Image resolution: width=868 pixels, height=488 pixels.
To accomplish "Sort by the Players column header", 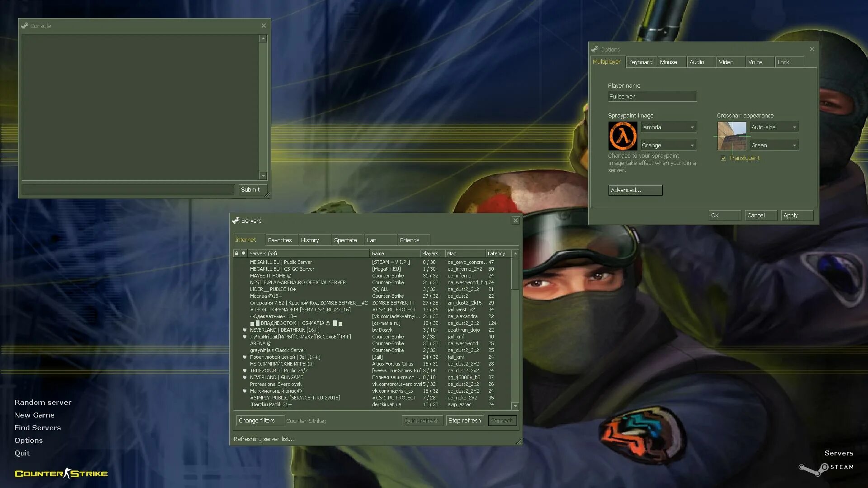I will click(x=433, y=254).
